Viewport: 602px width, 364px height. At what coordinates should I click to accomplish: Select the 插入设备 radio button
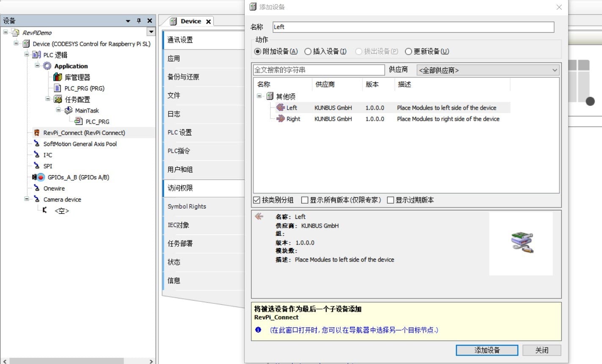point(308,52)
